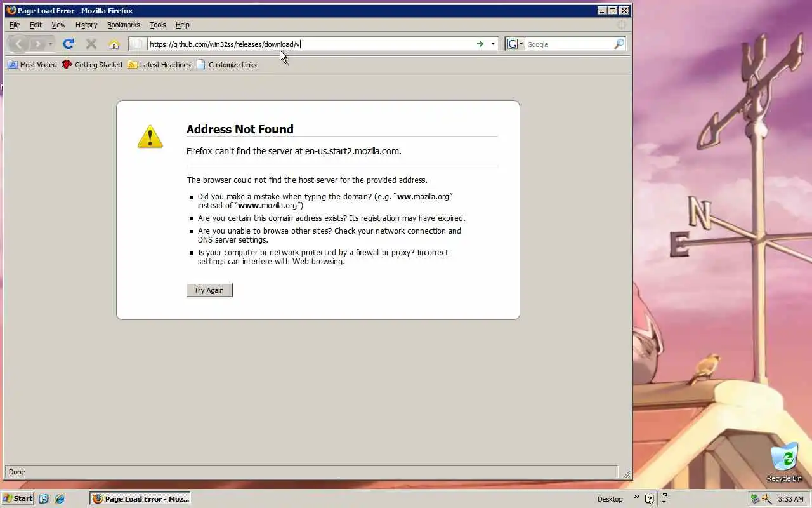812x508 pixels.
Task: Click the security keys tray icon
Action: pos(767,499)
